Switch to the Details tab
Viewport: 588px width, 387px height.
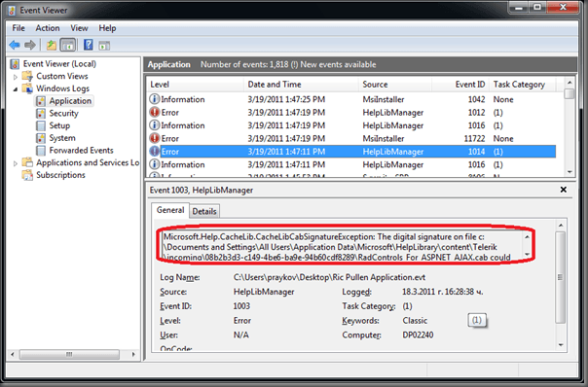click(204, 211)
